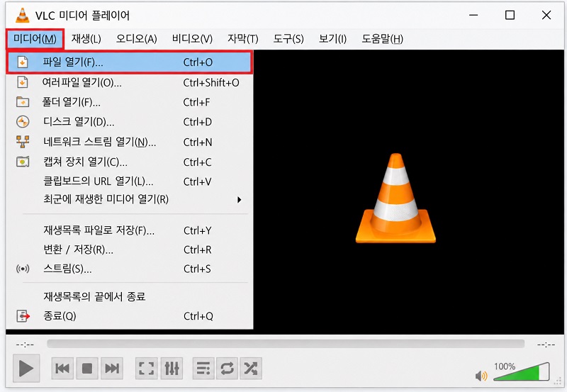The width and height of the screenshot is (567, 392).
Task: Click the Ctrl+Shift+O shortcut text
Action: click(211, 83)
